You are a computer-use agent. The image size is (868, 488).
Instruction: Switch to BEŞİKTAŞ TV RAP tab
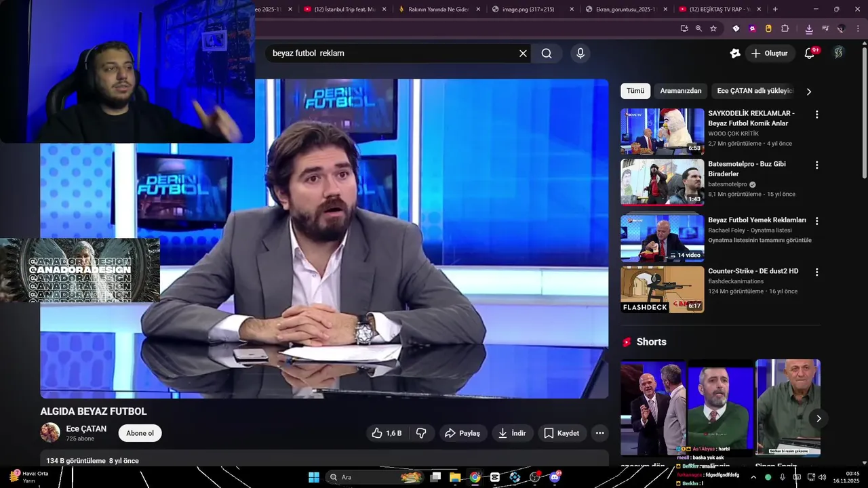(719, 9)
